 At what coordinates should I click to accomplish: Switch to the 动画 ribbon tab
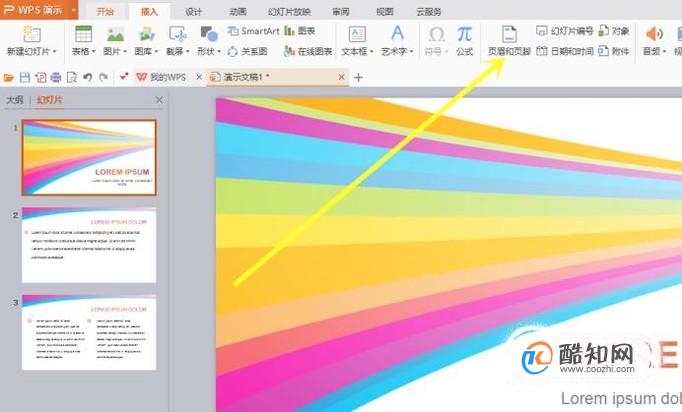pos(237,12)
